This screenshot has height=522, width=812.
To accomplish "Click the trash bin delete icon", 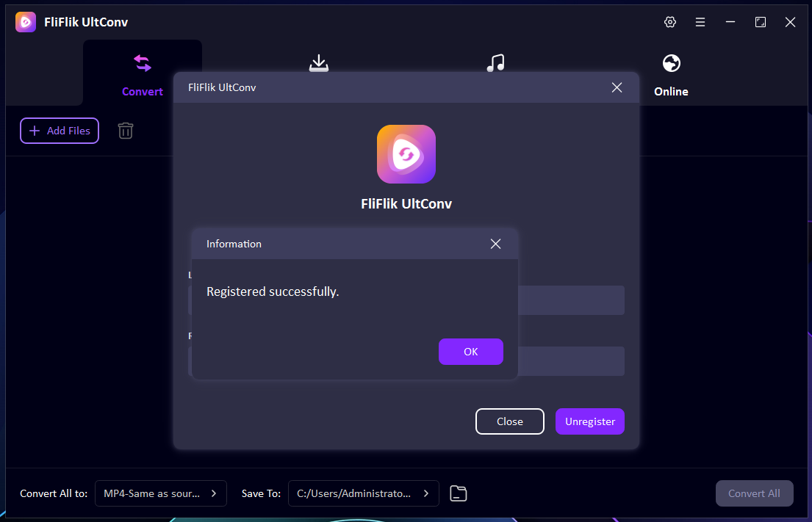I will (x=126, y=131).
